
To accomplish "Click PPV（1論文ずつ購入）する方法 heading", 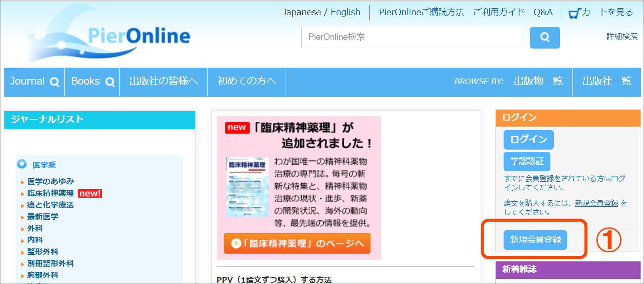I will (274, 279).
